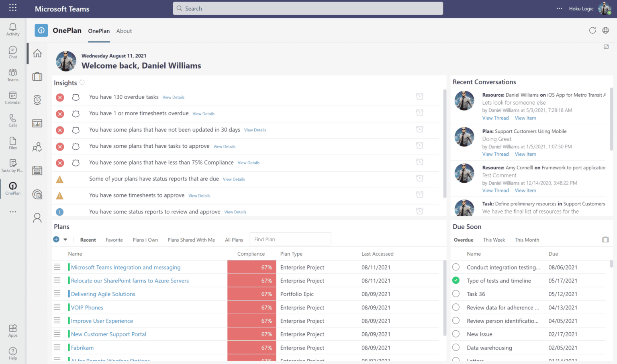Open Help in the Teams sidebar
Viewport: 617px width, 364px height.
pos(13,354)
